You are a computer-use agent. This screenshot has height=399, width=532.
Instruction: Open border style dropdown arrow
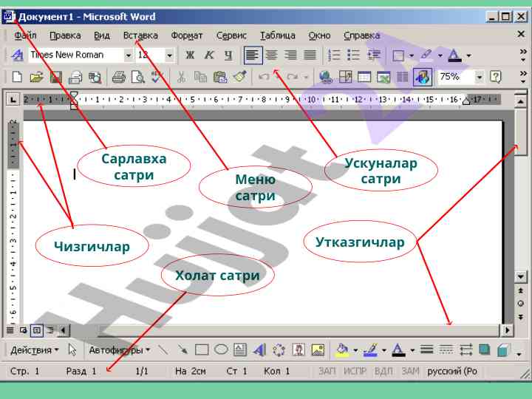pyautogui.click(x=412, y=55)
